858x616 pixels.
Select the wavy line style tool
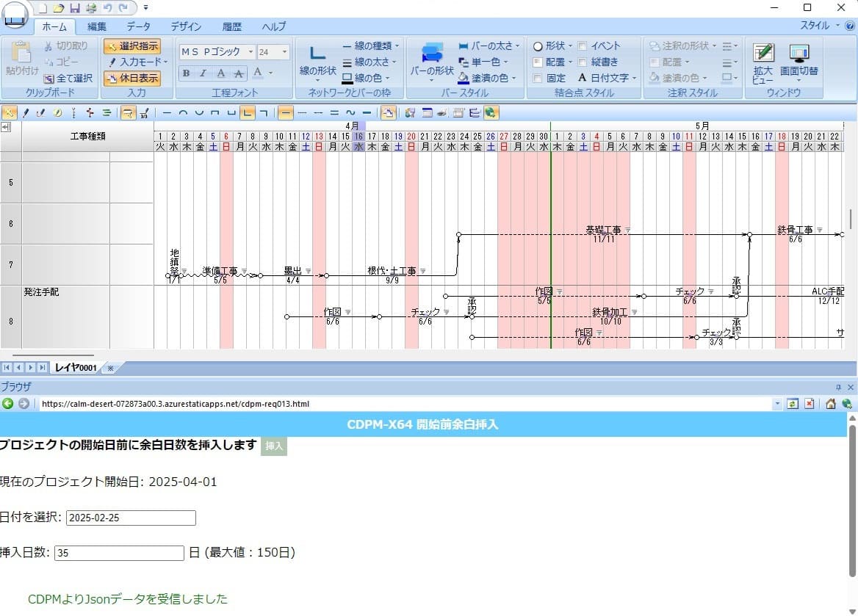[350, 113]
